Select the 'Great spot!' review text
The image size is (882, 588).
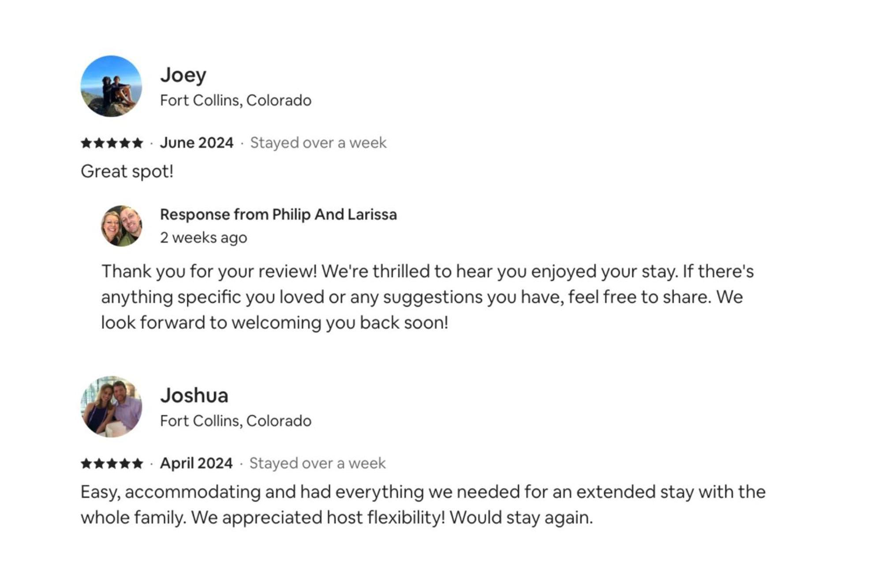[127, 171]
